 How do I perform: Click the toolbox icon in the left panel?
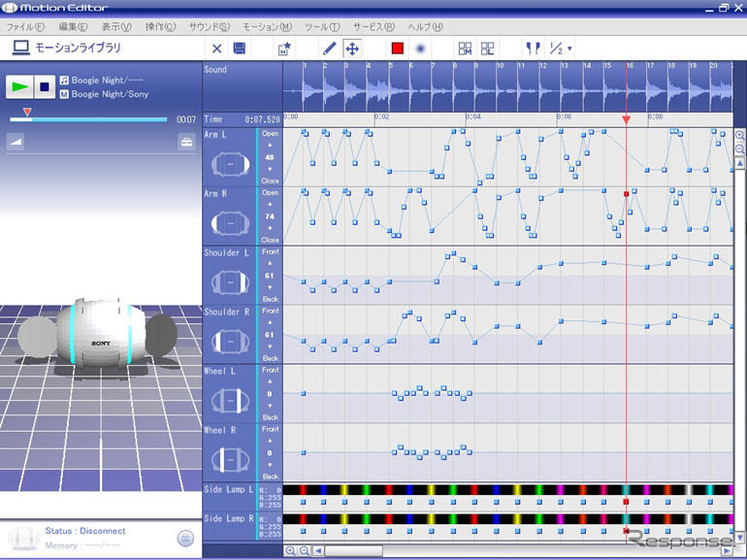tap(185, 143)
